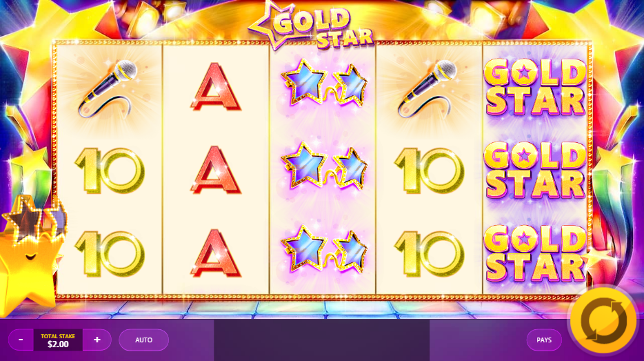This screenshot has width=644, height=361.
Task: Decrease total stake with the minus button
Action: coord(21,340)
